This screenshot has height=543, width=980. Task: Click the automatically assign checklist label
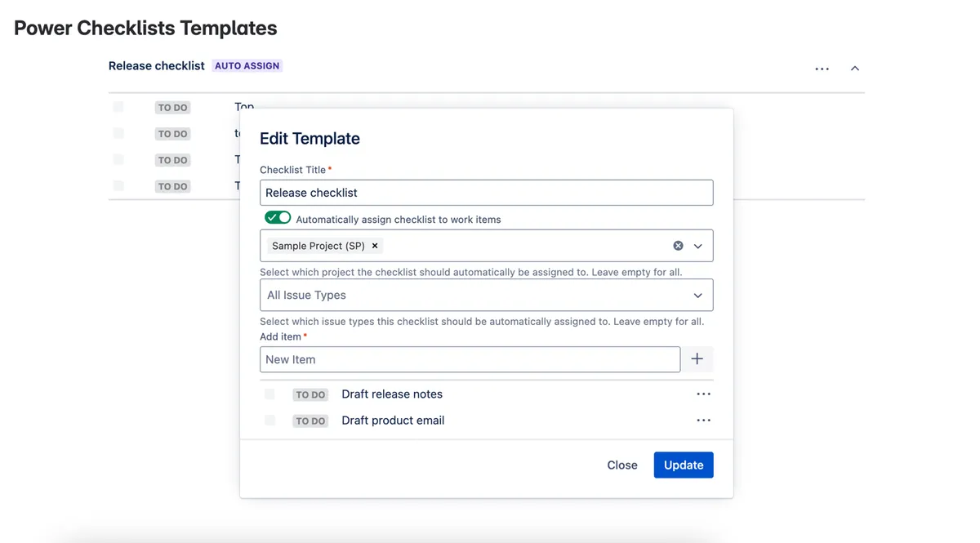(x=399, y=220)
